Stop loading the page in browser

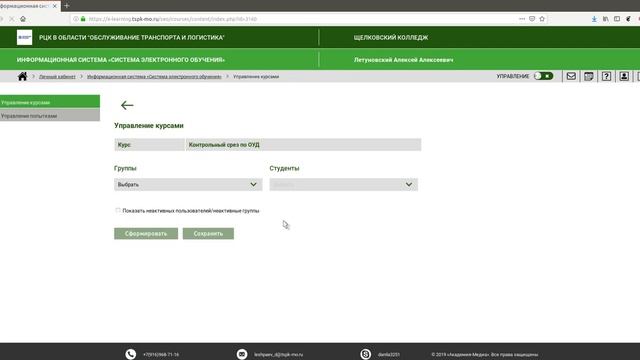(x=12, y=19)
